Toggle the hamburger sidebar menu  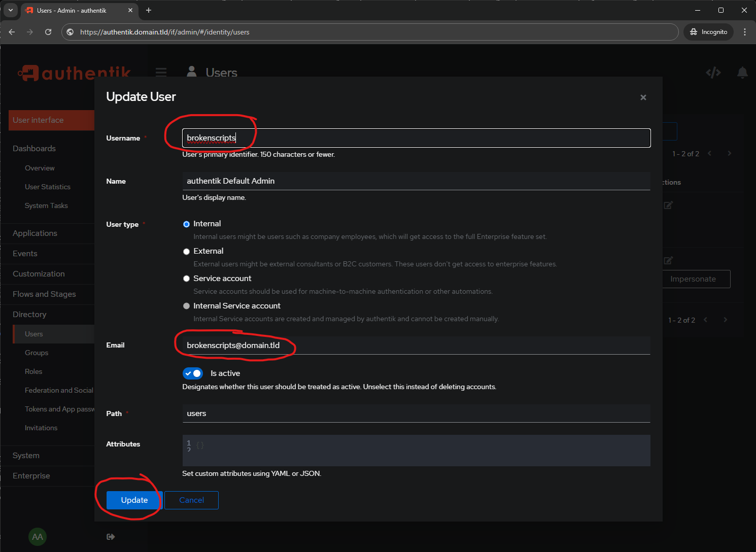pos(161,72)
